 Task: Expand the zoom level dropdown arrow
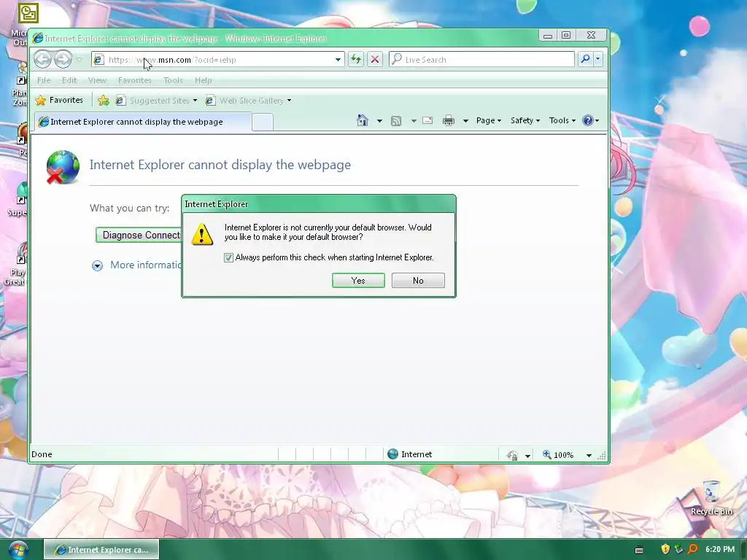tap(589, 456)
